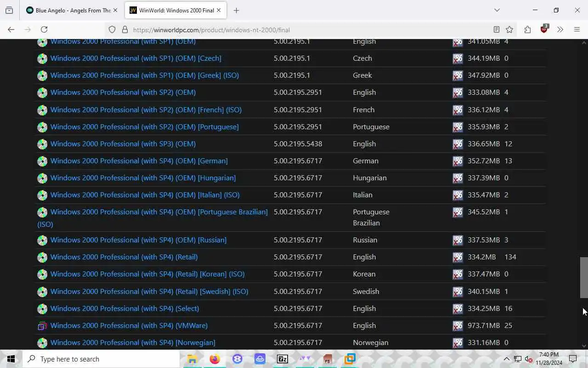588x368 pixels.
Task: Open the Windows Start menu
Action: pyautogui.click(x=11, y=359)
